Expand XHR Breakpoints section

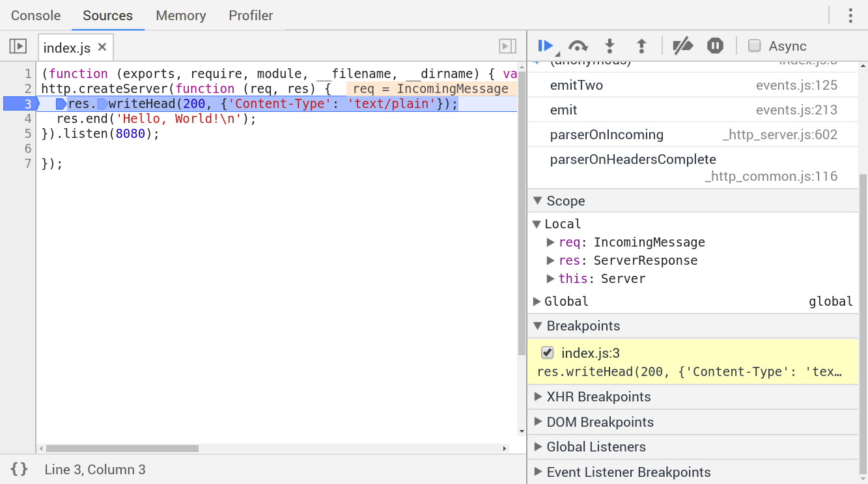pyautogui.click(x=538, y=397)
